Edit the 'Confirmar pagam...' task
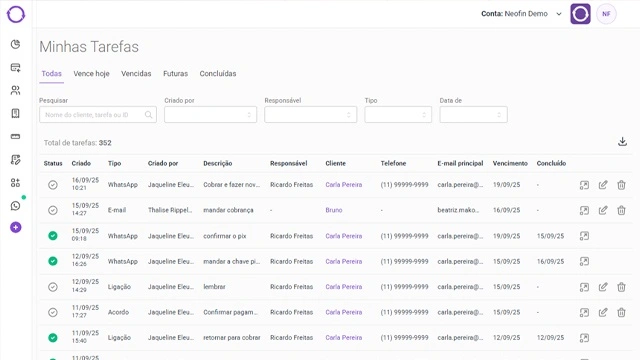Viewport: 640px width, 360px height. coord(603,312)
